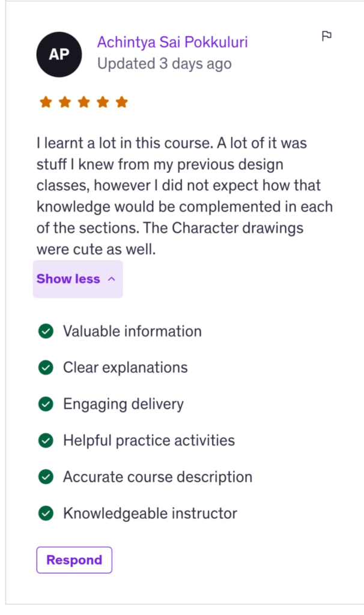Click the fifth rating star

pos(121,102)
